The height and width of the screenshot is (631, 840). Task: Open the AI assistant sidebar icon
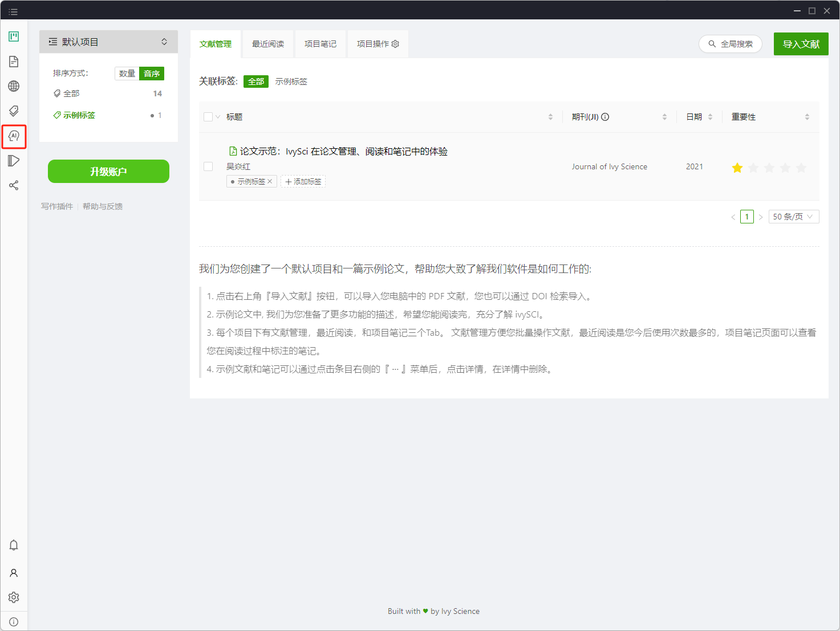(14, 136)
